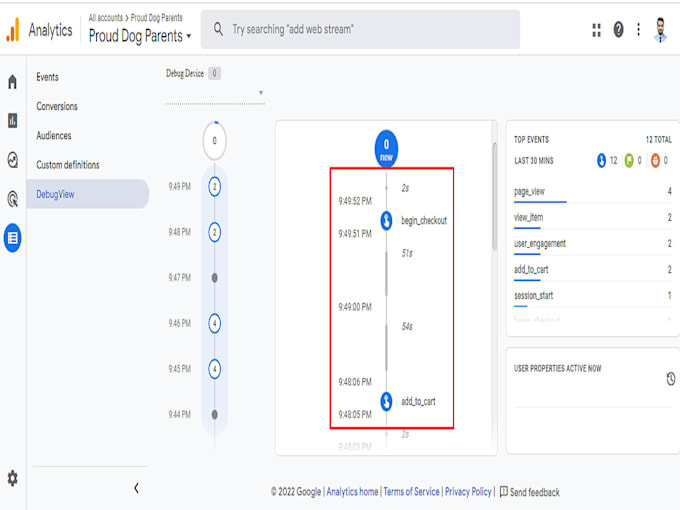Select DebugView menu item
680x510 pixels.
(x=88, y=194)
